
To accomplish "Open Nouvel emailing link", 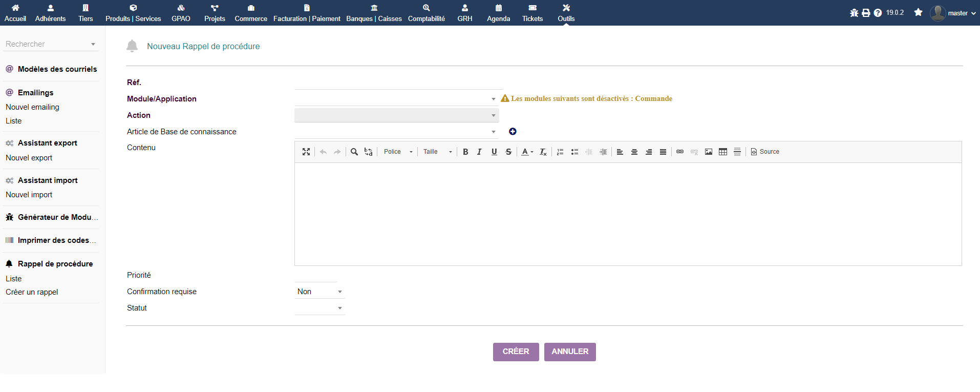I will click(x=32, y=107).
